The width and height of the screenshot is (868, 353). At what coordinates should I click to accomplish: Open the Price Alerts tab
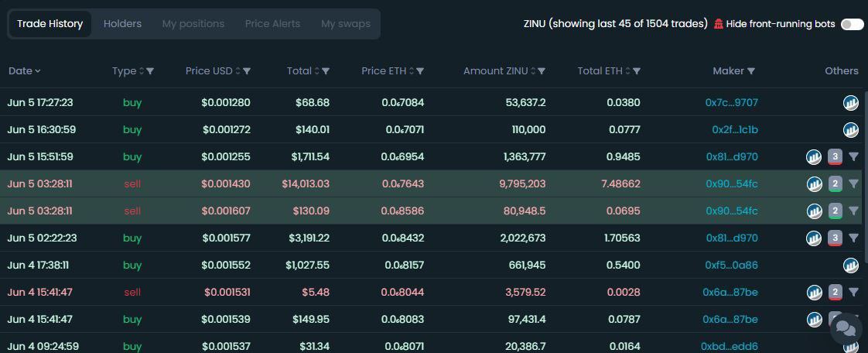(272, 24)
